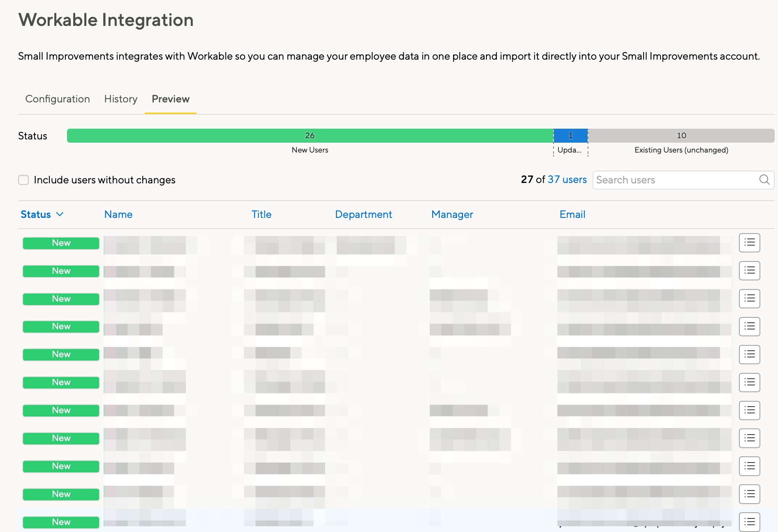This screenshot has width=778, height=532.
Task: Select the Preview tab
Action: click(171, 99)
